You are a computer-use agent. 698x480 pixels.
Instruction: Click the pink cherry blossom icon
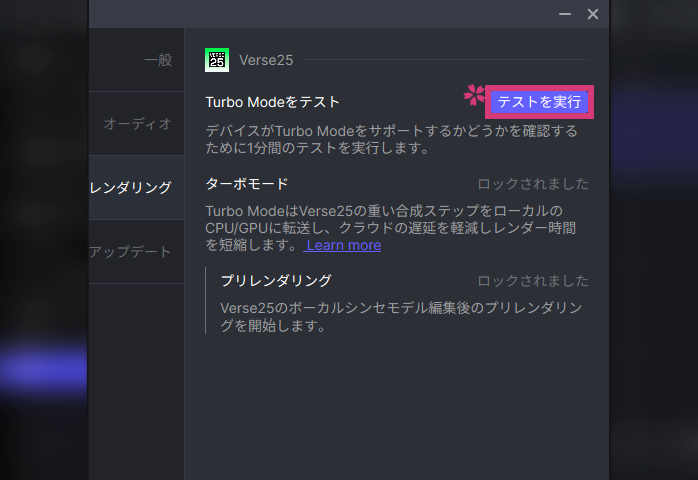tap(473, 96)
